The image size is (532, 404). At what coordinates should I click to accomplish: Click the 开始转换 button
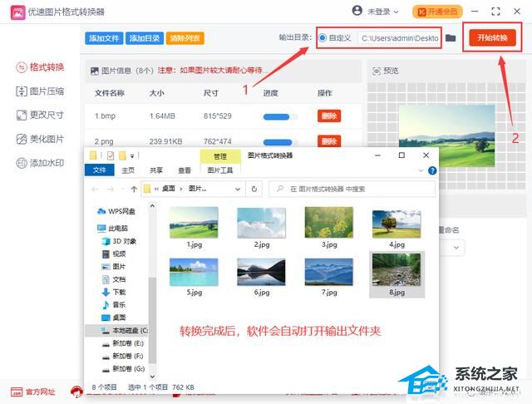[x=492, y=37]
